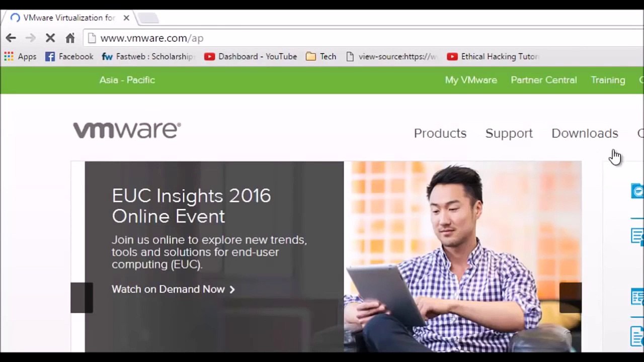Open Ethical Hacking Tutorial bookmark

click(493, 57)
